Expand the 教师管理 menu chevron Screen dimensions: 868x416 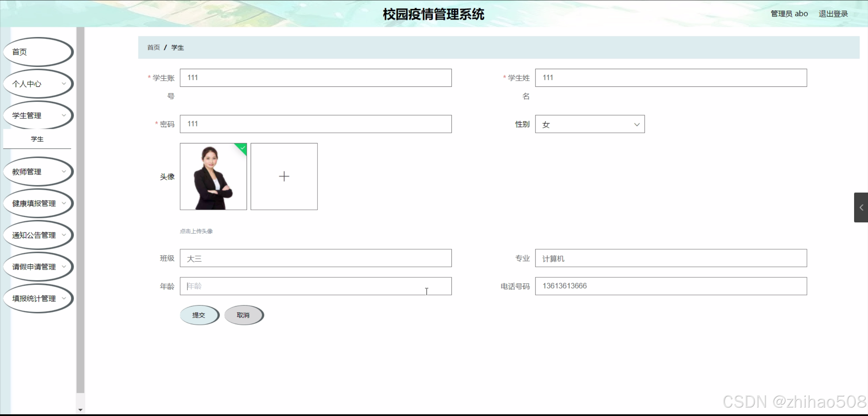click(x=63, y=172)
